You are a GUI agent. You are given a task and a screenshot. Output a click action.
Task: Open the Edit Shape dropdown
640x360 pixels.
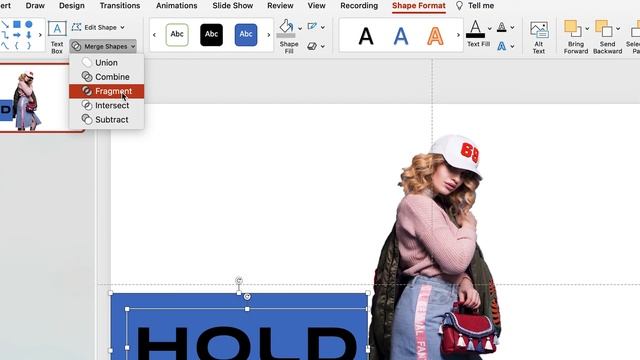[x=98, y=27]
